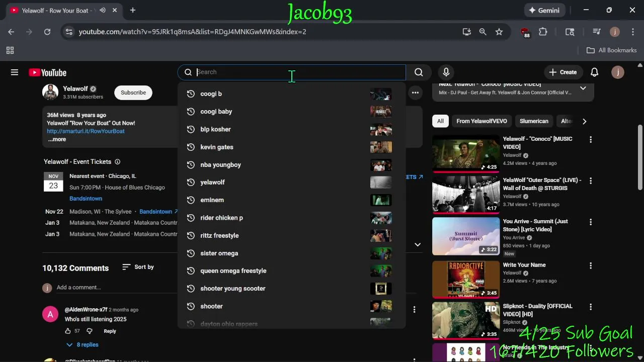Screen dimensions: 644x362
Task: Open Chrome apps grid in bookmarks bar
Action: click(10, 50)
